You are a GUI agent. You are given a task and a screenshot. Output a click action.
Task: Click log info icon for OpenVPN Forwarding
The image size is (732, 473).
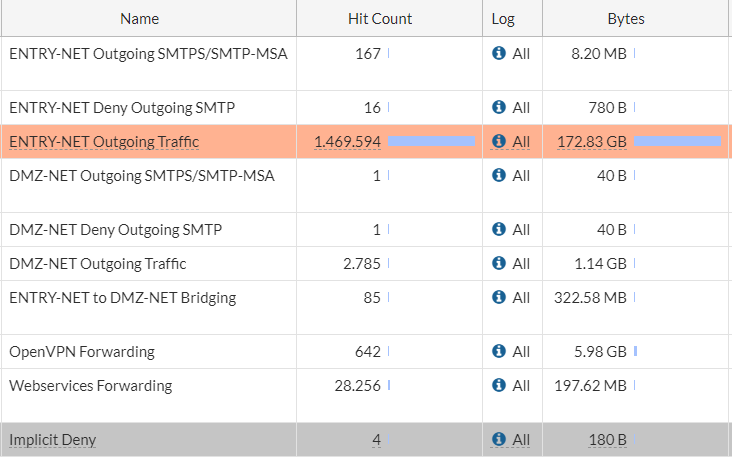499,352
